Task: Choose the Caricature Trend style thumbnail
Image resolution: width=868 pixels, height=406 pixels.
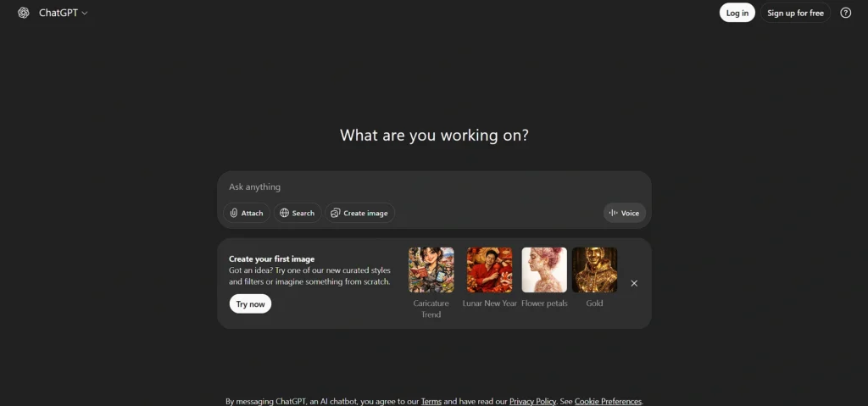Action: tap(431, 270)
